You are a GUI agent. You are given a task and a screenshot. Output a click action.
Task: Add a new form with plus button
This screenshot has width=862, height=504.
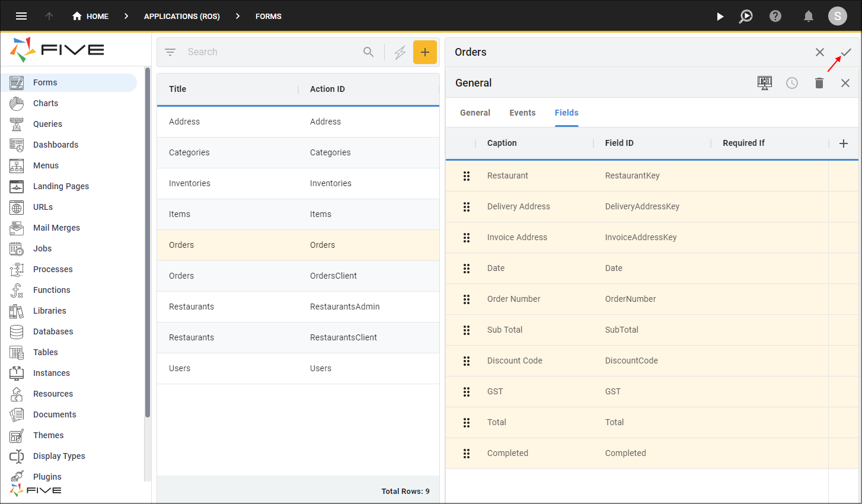(425, 52)
